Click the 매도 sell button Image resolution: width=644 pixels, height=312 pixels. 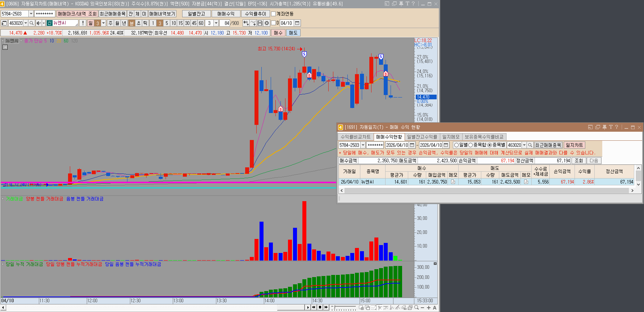[293, 33]
